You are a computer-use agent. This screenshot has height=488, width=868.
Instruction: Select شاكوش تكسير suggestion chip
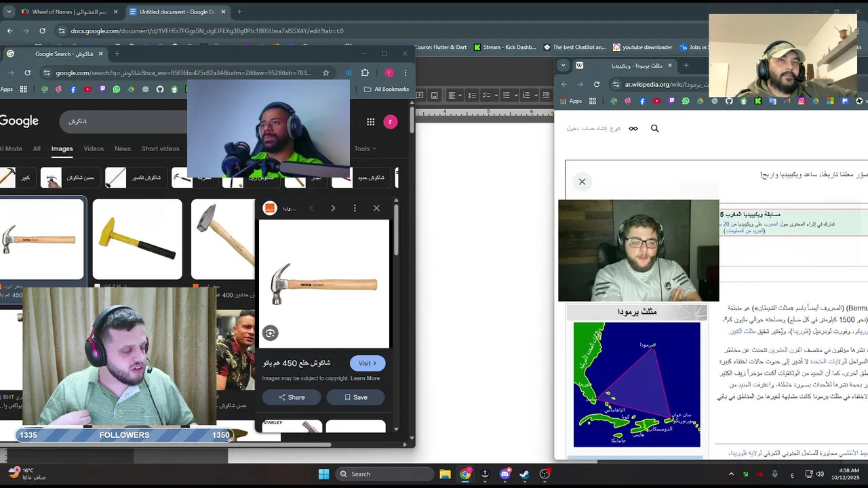pos(136,178)
